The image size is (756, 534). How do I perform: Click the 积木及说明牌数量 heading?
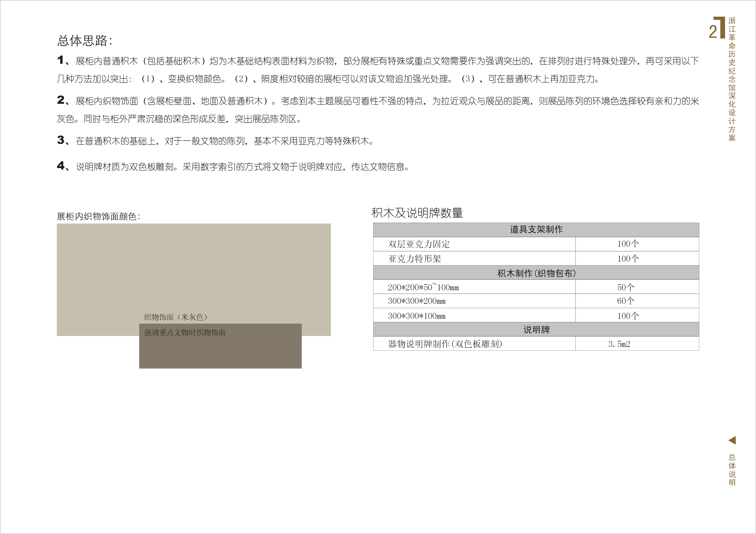click(417, 213)
